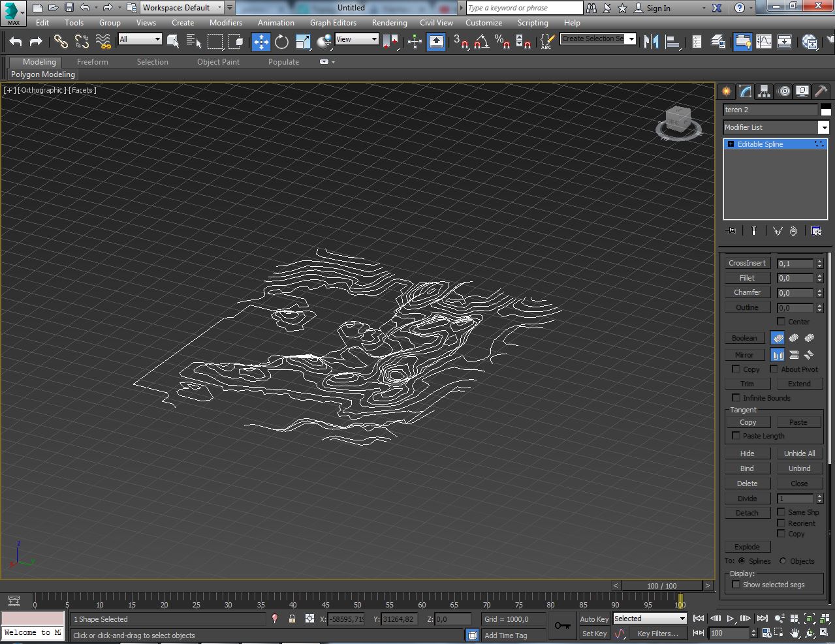Toggle the 3D Snaps icon
The height and width of the screenshot is (644, 835).
tap(461, 42)
